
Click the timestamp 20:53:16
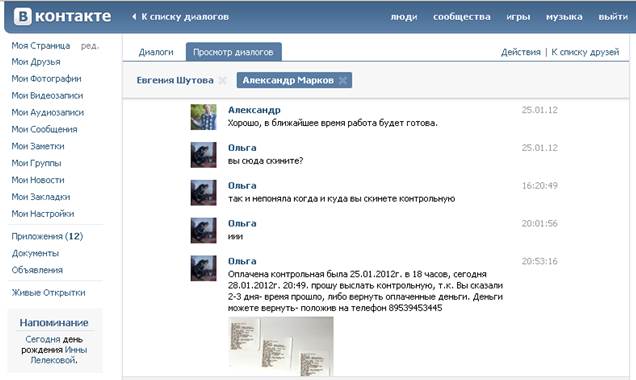539,261
